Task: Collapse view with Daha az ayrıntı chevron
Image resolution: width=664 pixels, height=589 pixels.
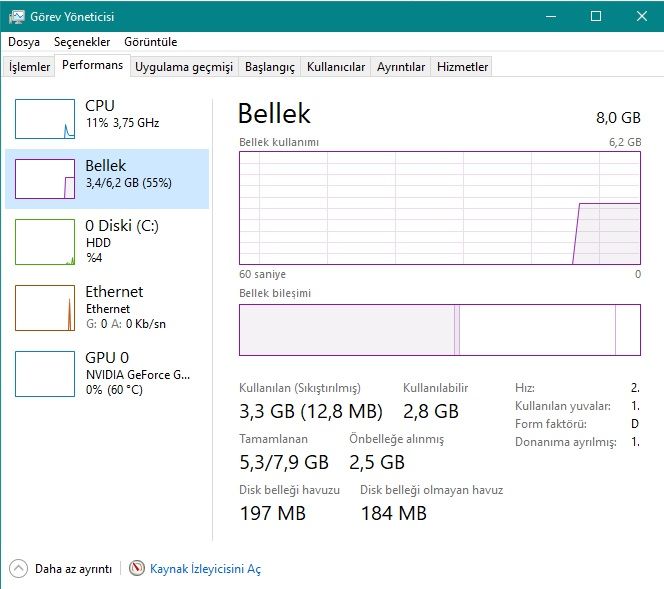Action: pos(19,568)
